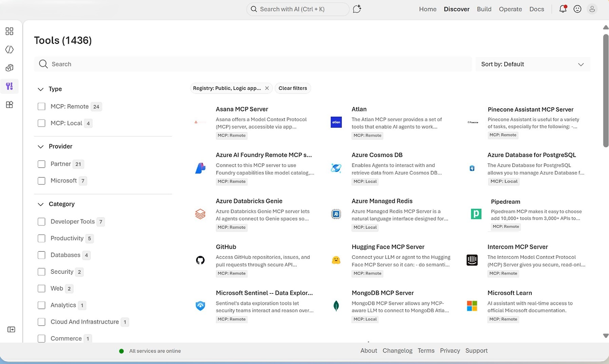Open the Support footer link
Screen dimensions: 609x364
(x=476, y=351)
